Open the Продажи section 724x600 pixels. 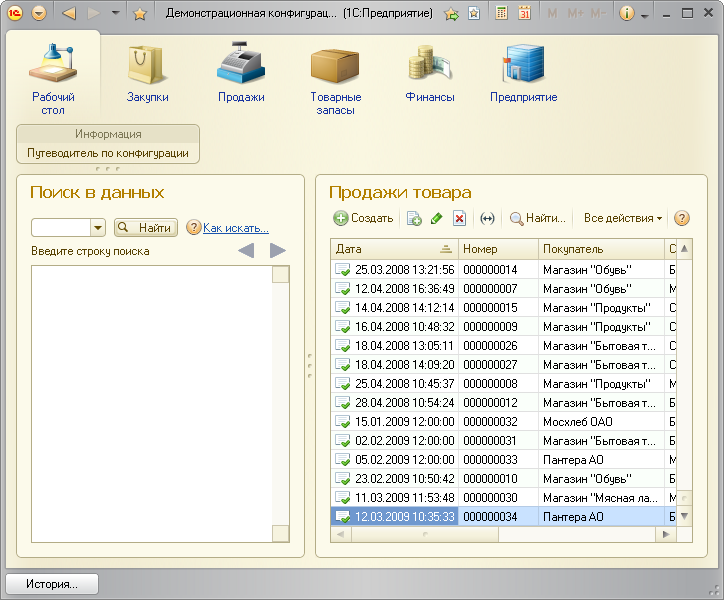[241, 72]
